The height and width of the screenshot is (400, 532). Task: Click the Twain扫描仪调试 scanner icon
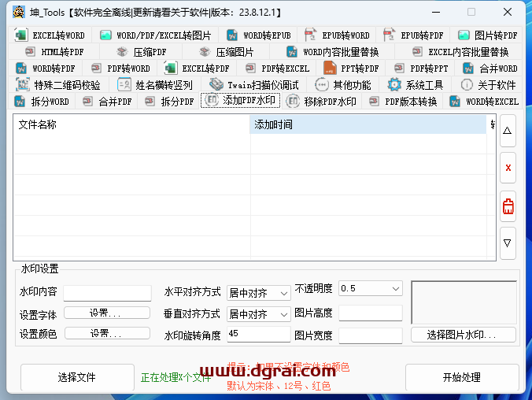tap(216, 84)
